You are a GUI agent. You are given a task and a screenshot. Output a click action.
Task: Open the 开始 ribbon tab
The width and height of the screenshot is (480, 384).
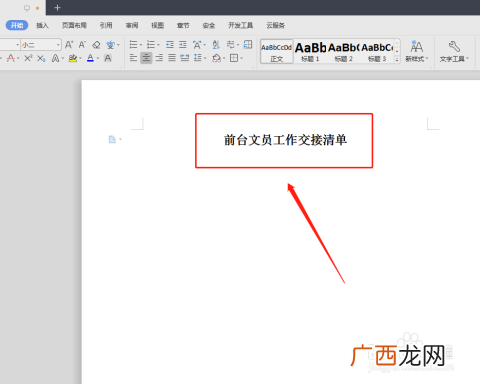[17, 25]
